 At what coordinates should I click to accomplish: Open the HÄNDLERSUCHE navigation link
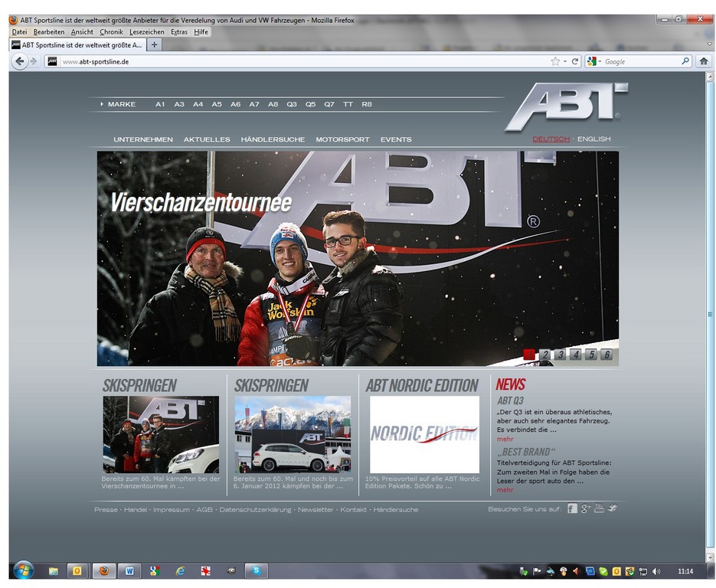(x=273, y=139)
